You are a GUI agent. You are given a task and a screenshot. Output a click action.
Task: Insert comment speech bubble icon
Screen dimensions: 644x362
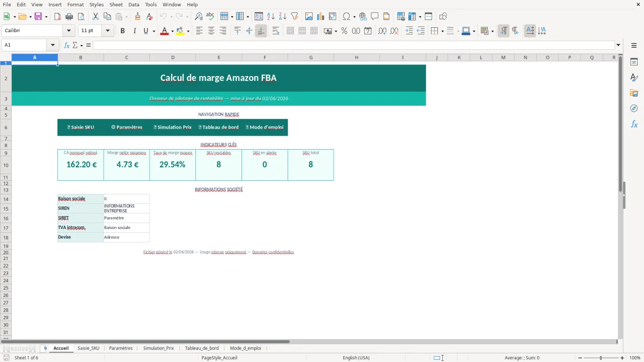pos(375,17)
